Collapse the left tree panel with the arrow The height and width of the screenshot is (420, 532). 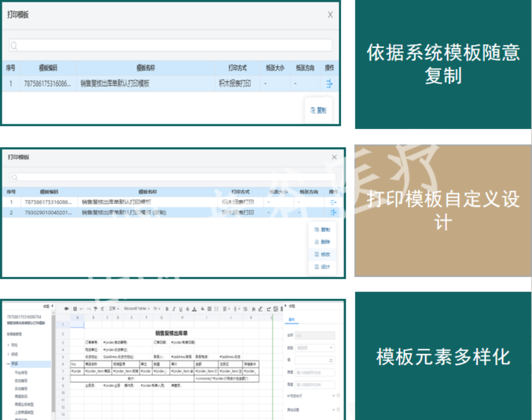52,306
